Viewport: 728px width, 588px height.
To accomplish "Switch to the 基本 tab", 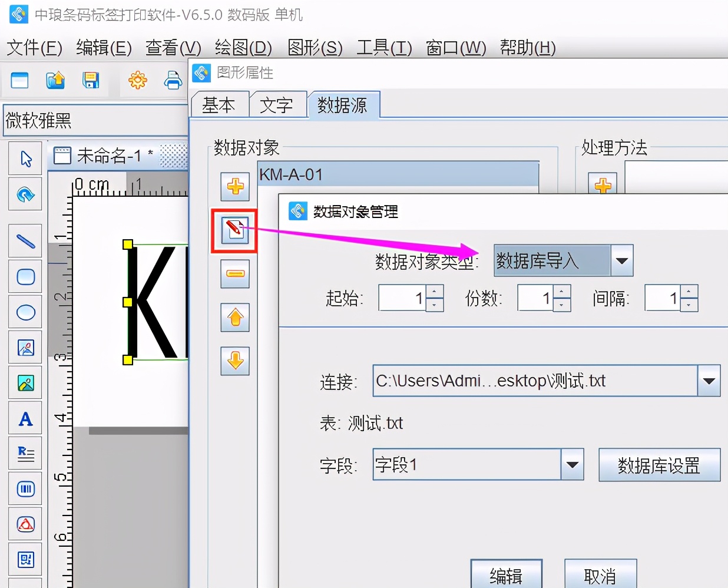I will coord(219,105).
